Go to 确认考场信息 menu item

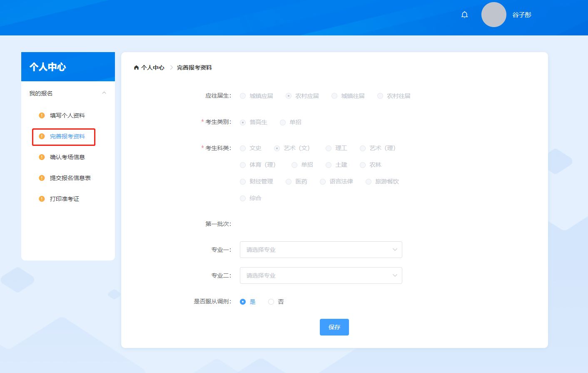(67, 157)
